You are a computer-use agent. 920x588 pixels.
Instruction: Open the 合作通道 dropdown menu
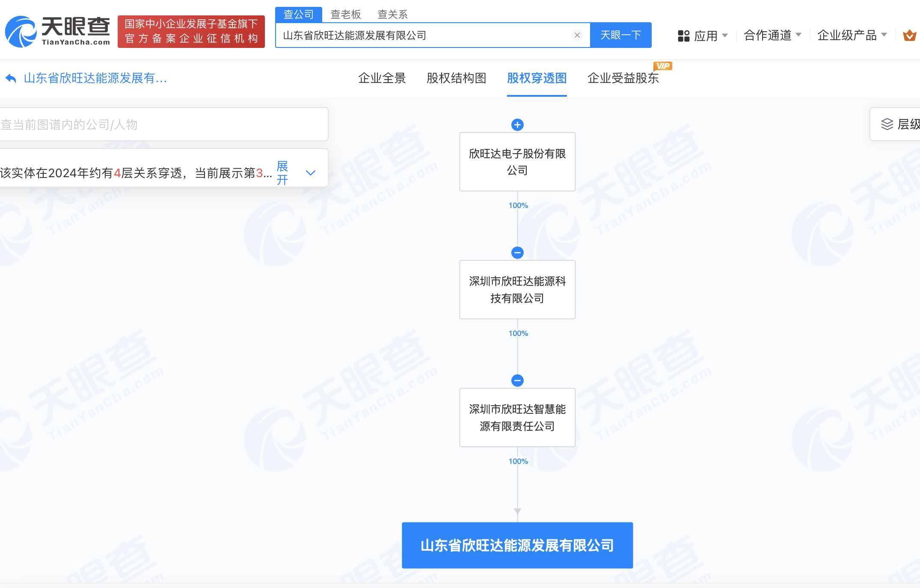[772, 35]
